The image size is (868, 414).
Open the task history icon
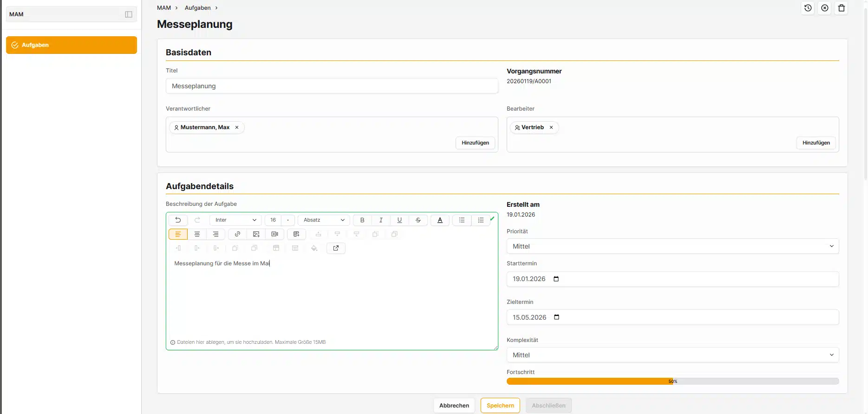[808, 8]
